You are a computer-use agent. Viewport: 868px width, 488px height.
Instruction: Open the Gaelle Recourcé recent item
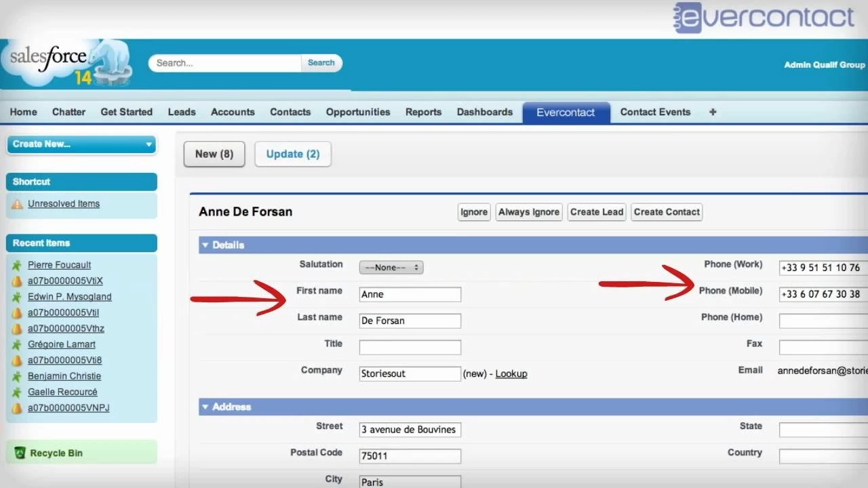[62, 392]
